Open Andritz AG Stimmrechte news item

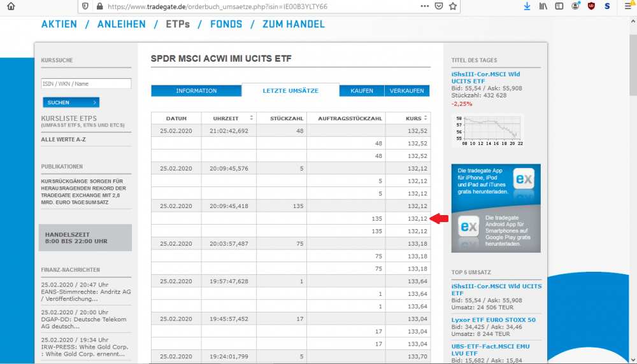[86, 291]
